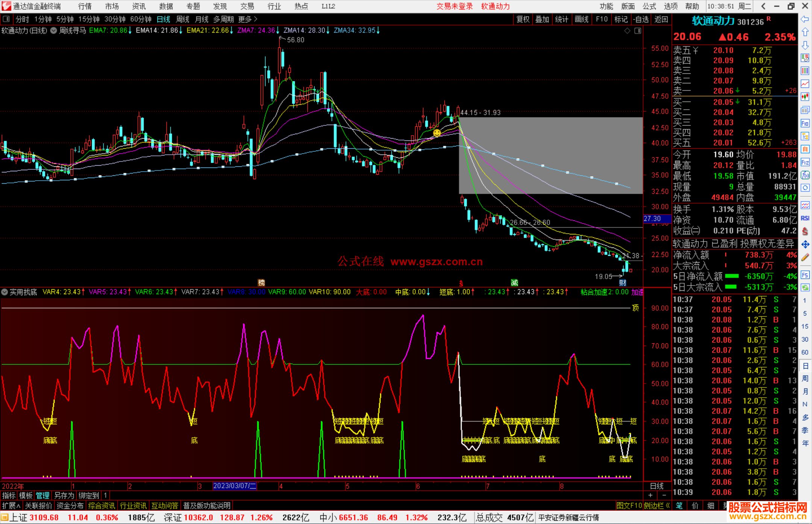
Task: Toggle the 实用找底 indicator dropdown circle
Action: 5,292
